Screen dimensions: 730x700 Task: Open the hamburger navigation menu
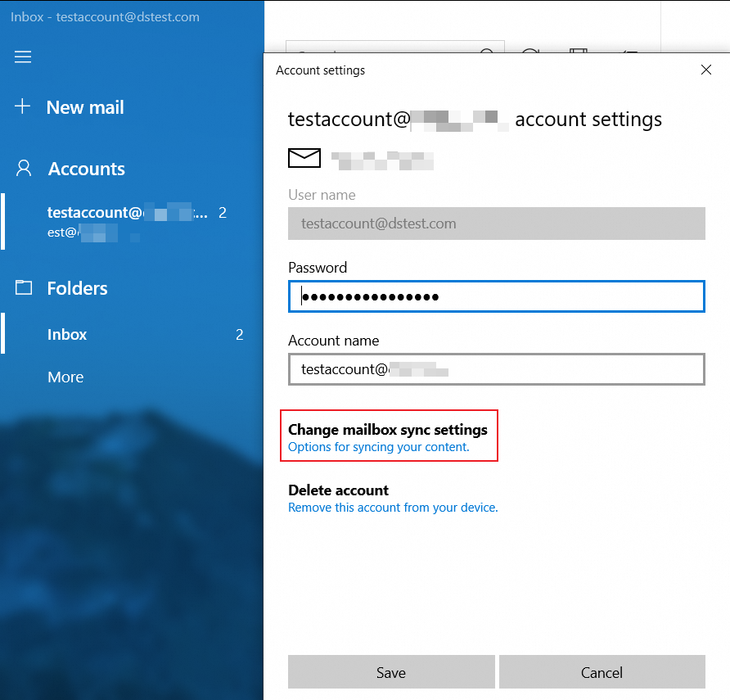23,56
